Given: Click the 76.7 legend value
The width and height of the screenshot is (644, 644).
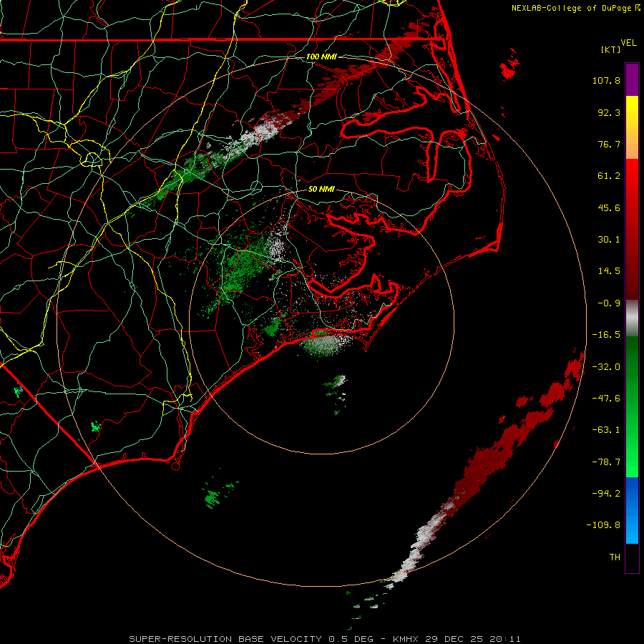Looking at the screenshot, I should coord(609,144).
